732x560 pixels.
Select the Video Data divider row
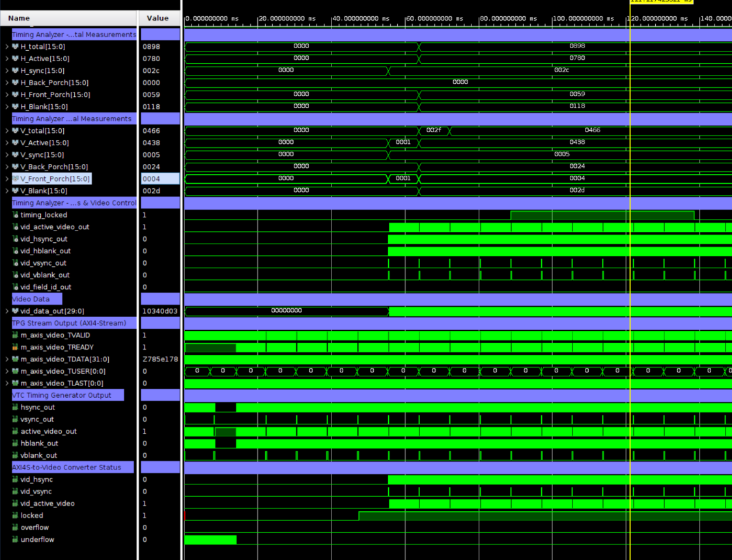point(37,299)
